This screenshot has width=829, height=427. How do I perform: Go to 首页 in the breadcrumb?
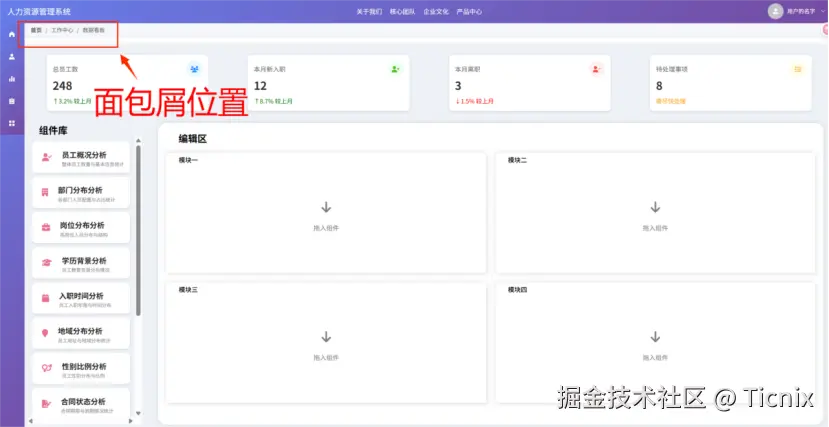36,31
